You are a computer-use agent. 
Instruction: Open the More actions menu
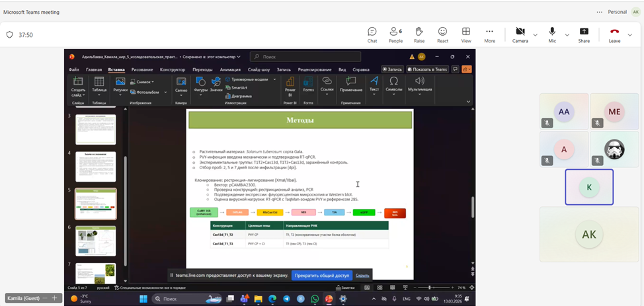coord(489,34)
